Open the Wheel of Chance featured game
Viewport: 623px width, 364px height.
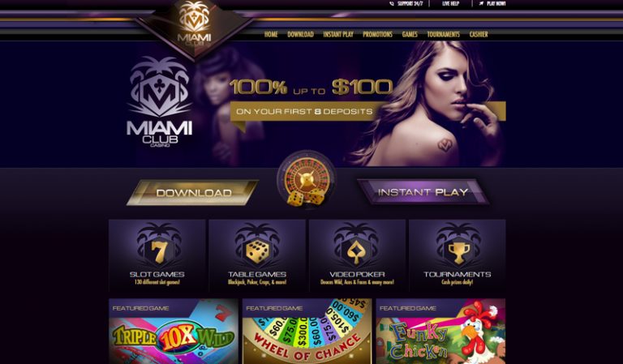tap(307, 332)
